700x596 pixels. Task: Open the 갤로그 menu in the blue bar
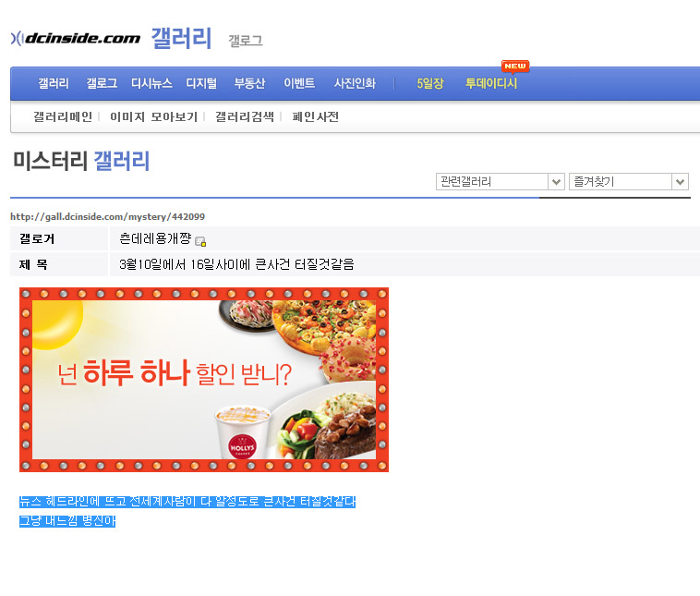(102, 83)
